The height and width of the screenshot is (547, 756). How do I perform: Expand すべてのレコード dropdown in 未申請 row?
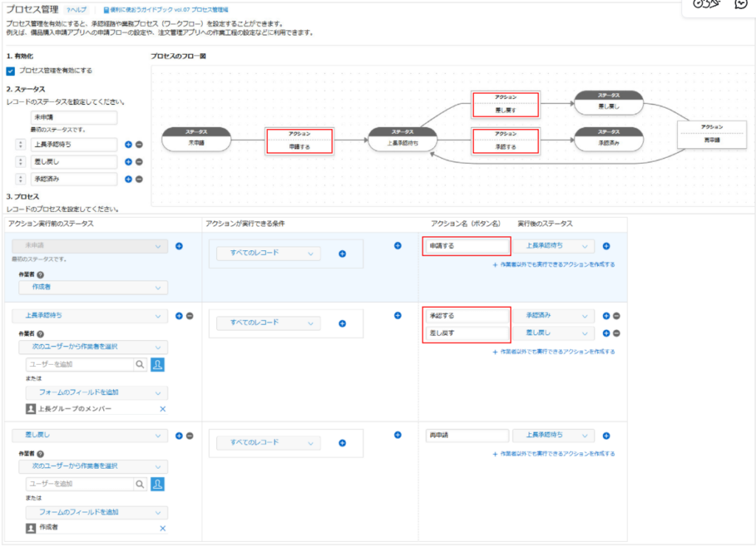pos(269,254)
